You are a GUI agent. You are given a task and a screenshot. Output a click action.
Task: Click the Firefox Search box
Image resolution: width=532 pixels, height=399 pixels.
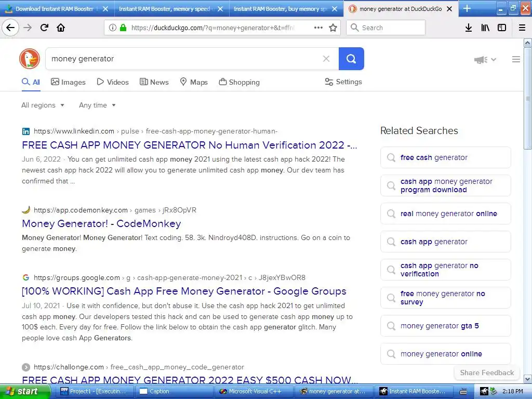point(386,28)
